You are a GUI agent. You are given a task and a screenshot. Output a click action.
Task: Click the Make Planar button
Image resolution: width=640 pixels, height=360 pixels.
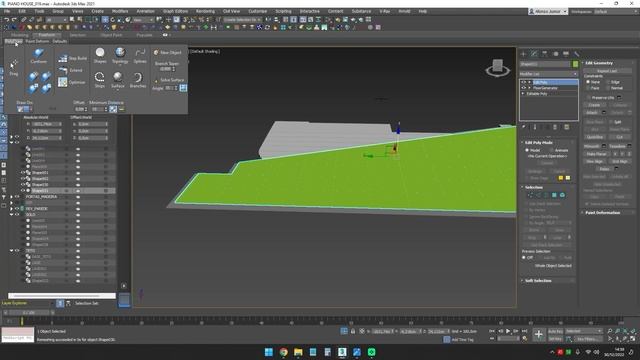coord(596,154)
